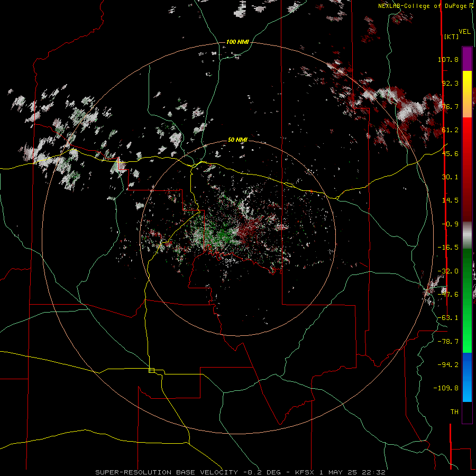Click the 76.7 legend value

[x=450, y=106]
